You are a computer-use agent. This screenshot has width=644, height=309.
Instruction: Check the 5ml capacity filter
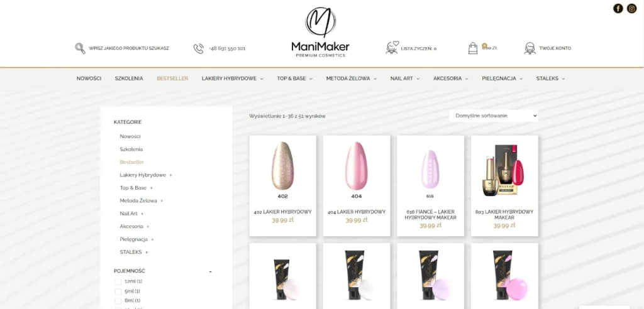(x=118, y=291)
